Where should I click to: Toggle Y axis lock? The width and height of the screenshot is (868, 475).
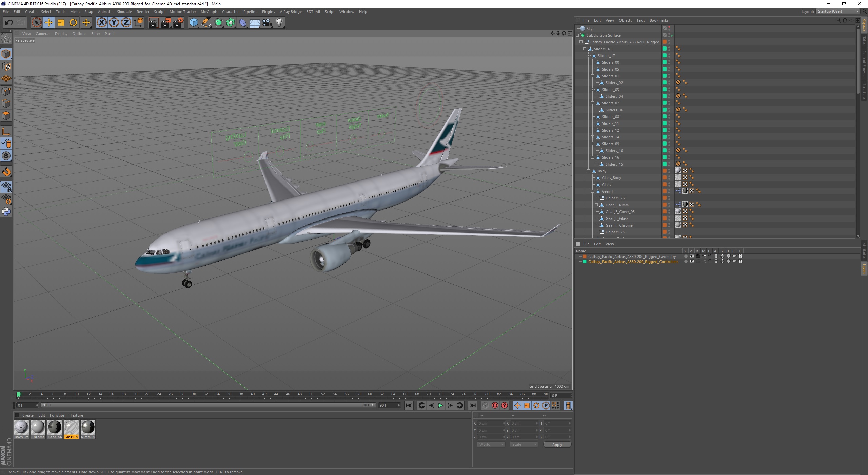pos(114,23)
